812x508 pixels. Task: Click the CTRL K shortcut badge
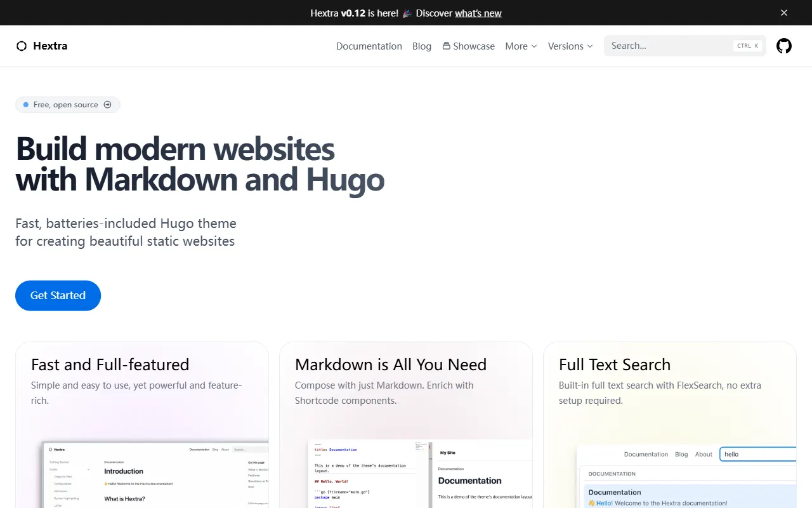pyautogui.click(x=748, y=46)
